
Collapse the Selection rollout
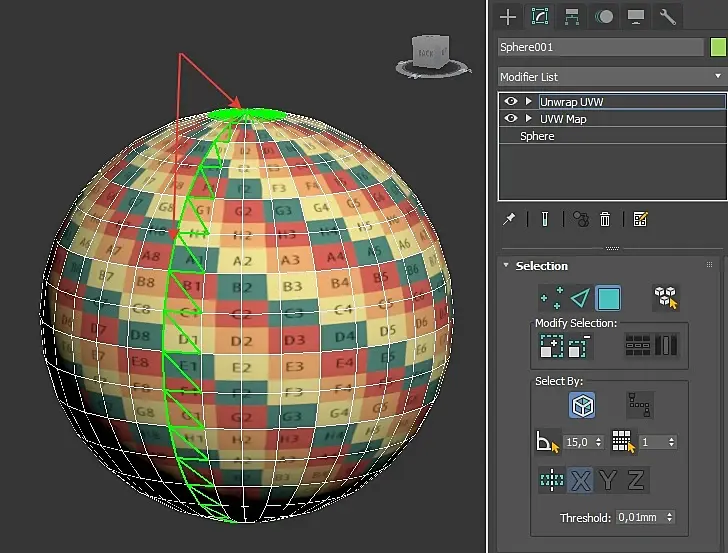[x=506, y=266]
